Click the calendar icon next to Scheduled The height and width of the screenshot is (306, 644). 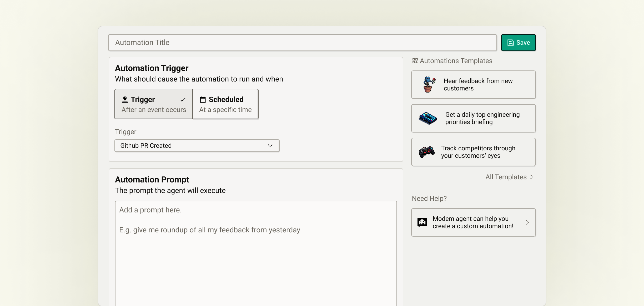[203, 100]
